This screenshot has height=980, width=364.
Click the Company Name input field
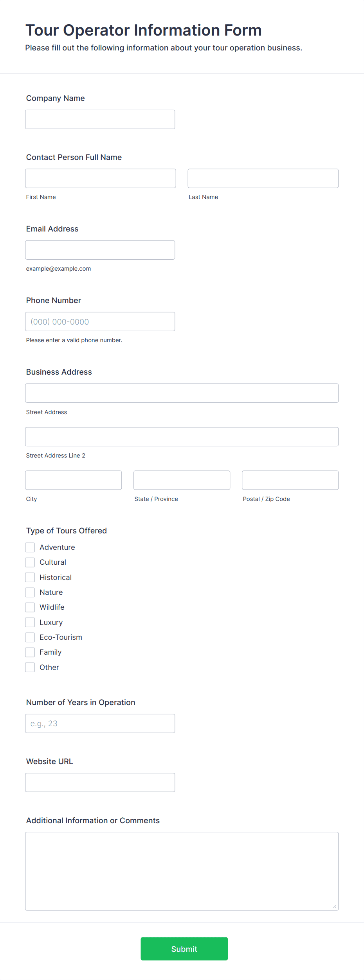coord(100,119)
